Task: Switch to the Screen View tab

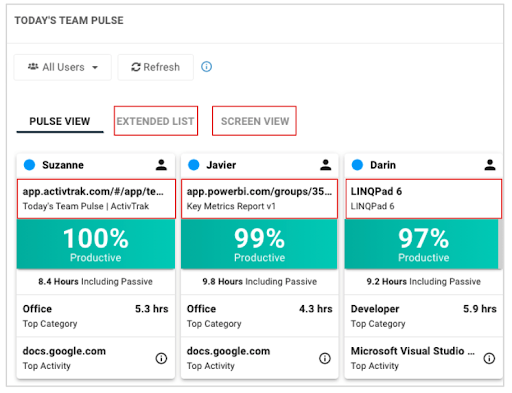Action: [254, 121]
